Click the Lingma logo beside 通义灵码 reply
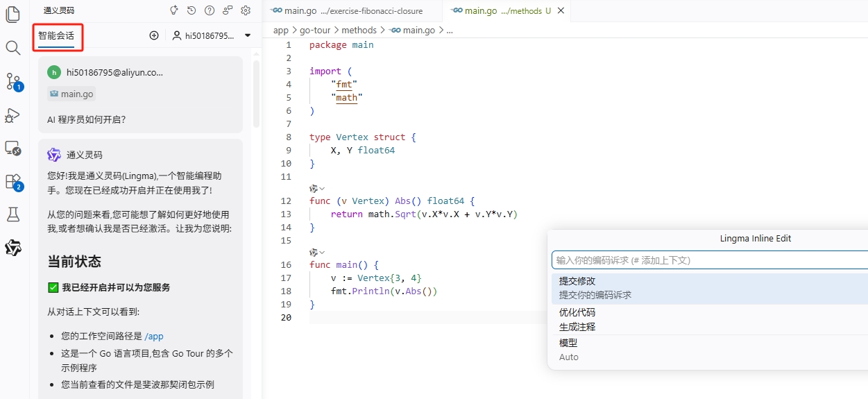Viewport: 868px width, 399px height. [54, 155]
